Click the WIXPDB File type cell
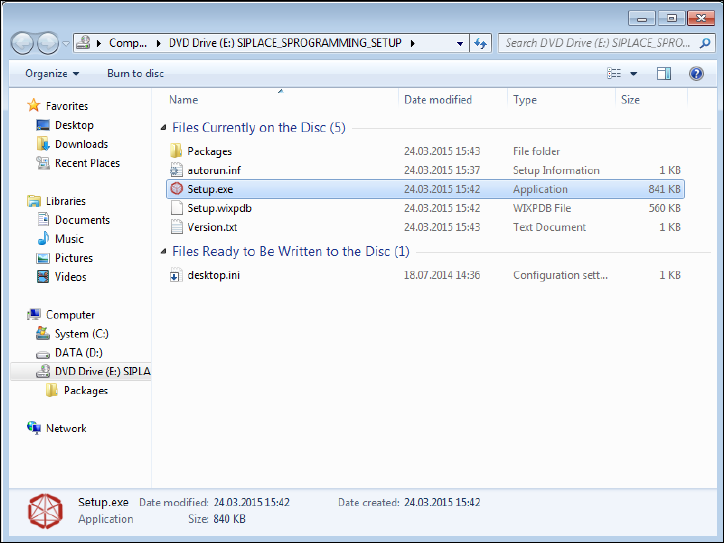Screen dimensions: 724x543 (x=542, y=208)
